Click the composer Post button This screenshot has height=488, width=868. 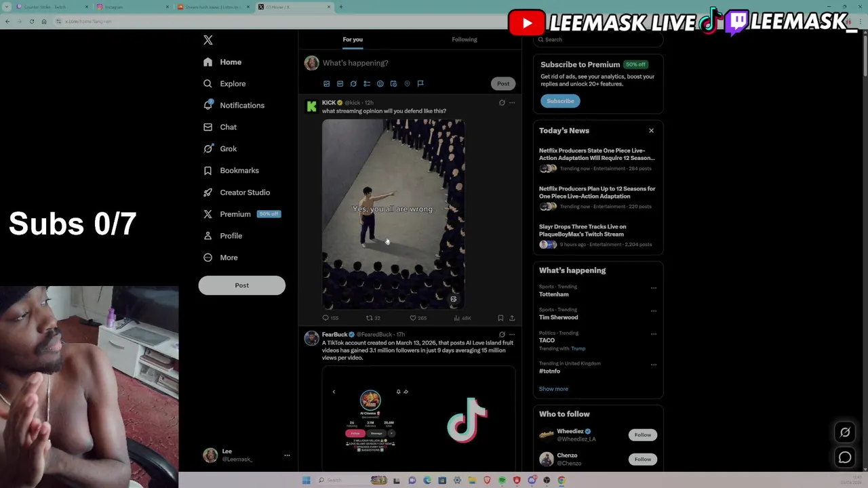(503, 83)
